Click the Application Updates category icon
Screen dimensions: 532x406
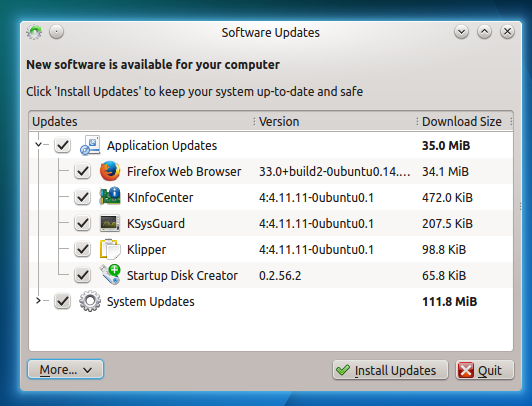pyautogui.click(x=90, y=145)
